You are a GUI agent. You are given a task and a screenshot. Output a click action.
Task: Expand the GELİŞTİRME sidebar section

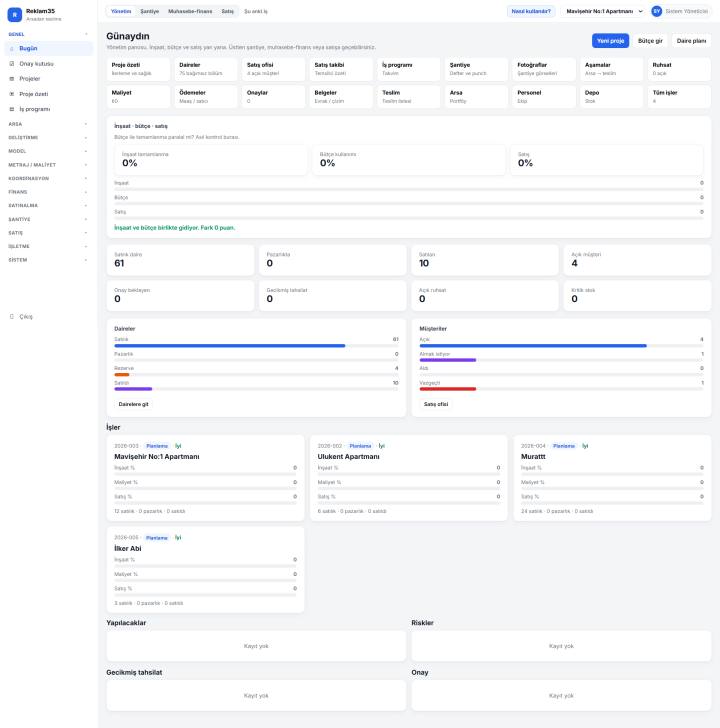(48, 137)
